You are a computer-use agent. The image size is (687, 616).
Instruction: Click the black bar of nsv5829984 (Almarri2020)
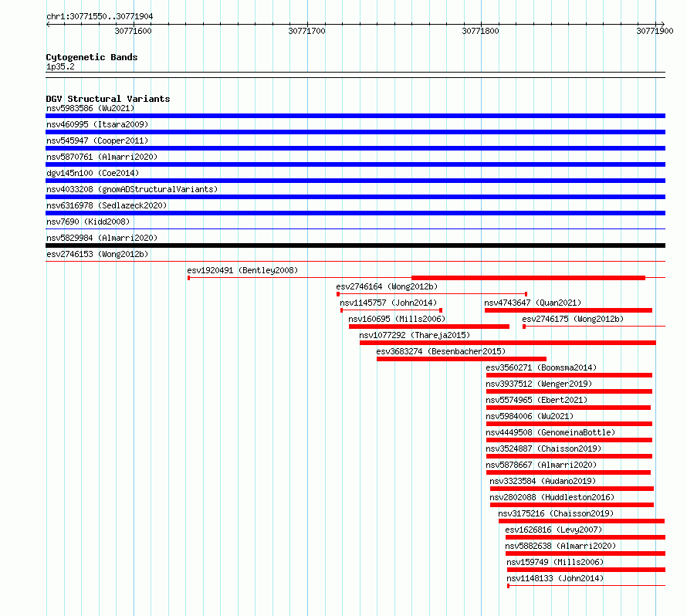point(355,245)
